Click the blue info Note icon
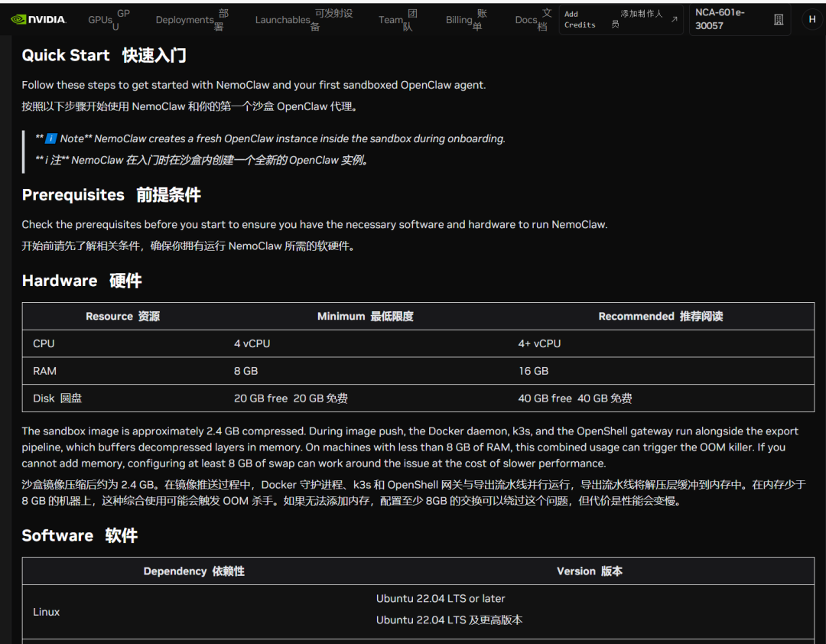This screenshot has height=644, width=826. click(x=51, y=138)
